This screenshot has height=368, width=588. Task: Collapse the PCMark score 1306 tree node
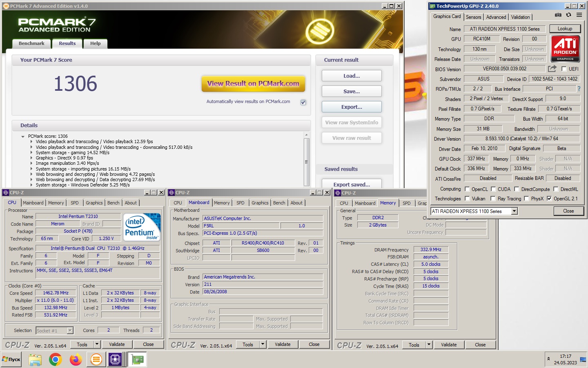pyautogui.click(x=23, y=137)
